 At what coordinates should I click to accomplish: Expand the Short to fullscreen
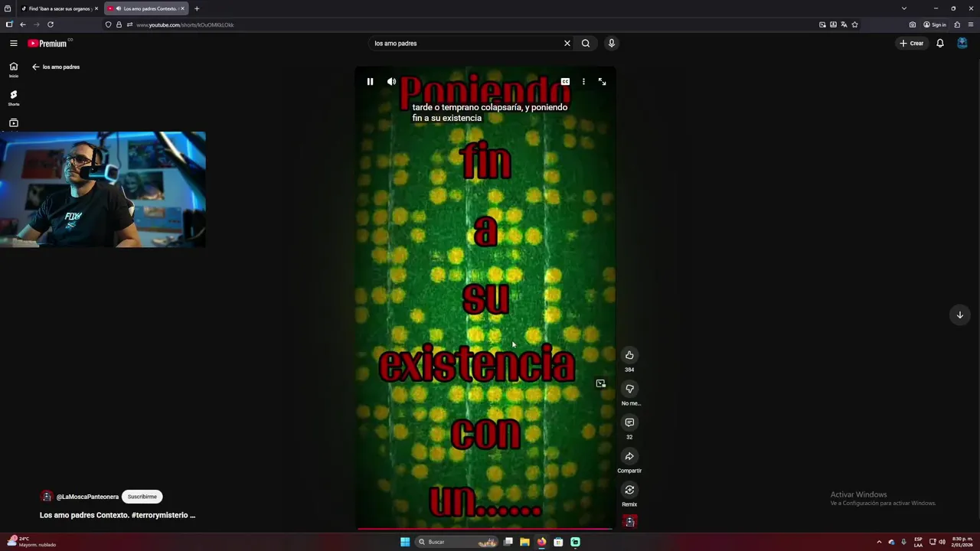602,82
